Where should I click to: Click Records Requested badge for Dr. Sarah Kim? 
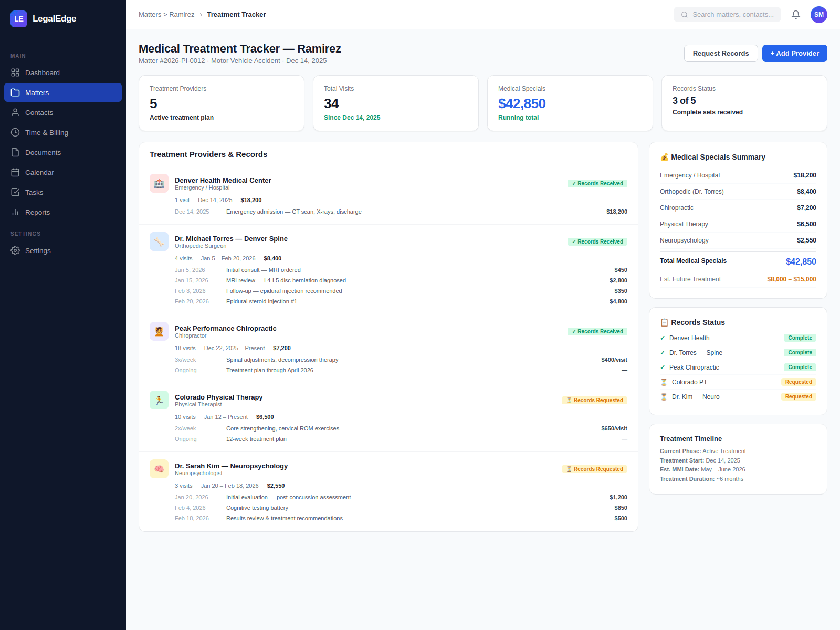click(594, 469)
